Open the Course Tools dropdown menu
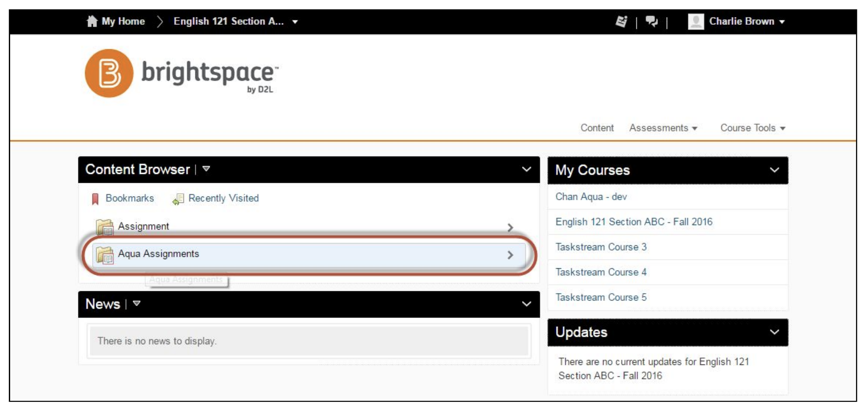 pyautogui.click(x=753, y=128)
